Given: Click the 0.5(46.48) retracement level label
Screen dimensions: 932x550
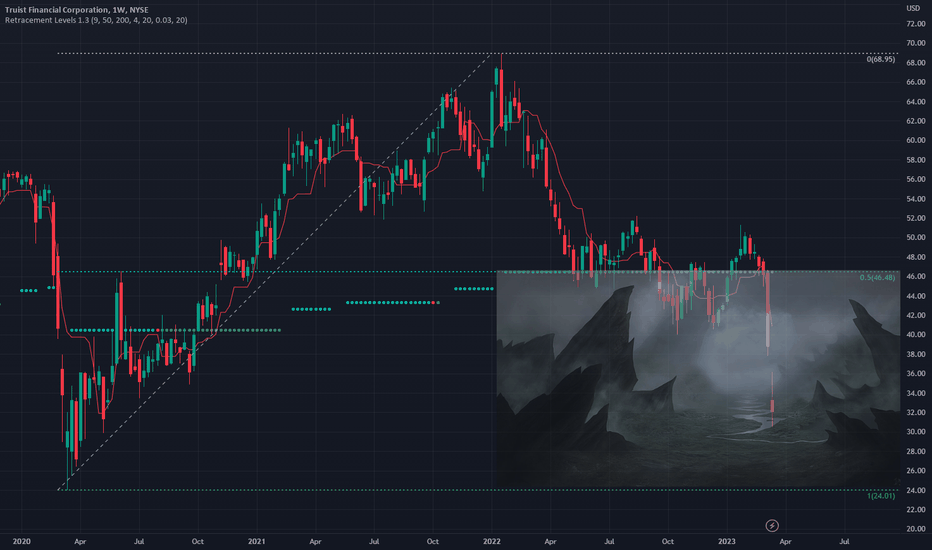Looking at the screenshot, I should (877, 278).
